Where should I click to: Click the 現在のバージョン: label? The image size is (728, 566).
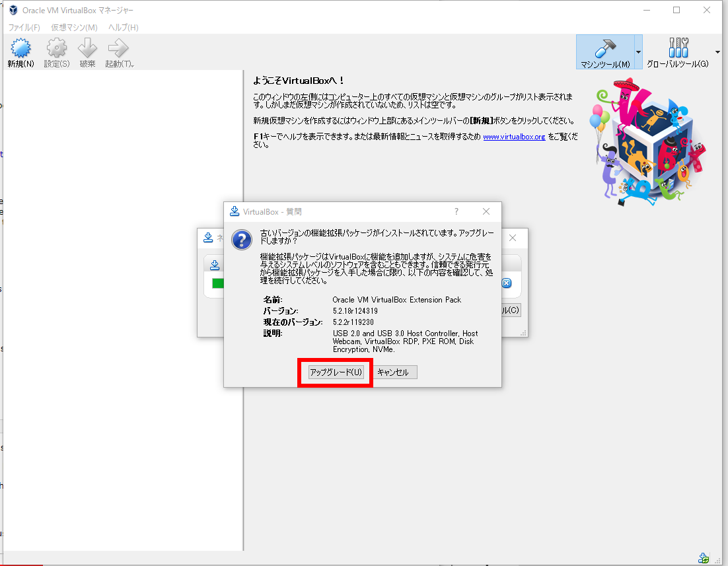coord(293,322)
